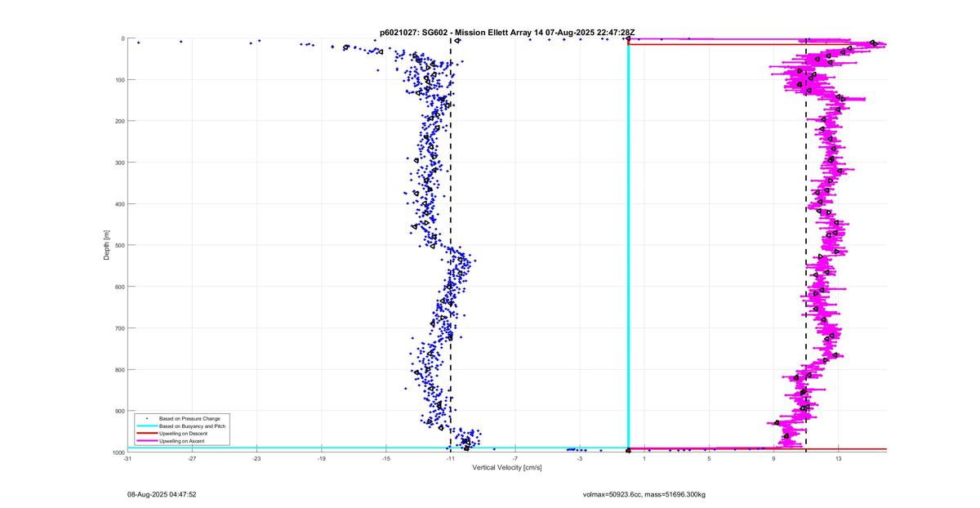
Task: Click the y-axis tick label '400'
Action: pos(119,204)
